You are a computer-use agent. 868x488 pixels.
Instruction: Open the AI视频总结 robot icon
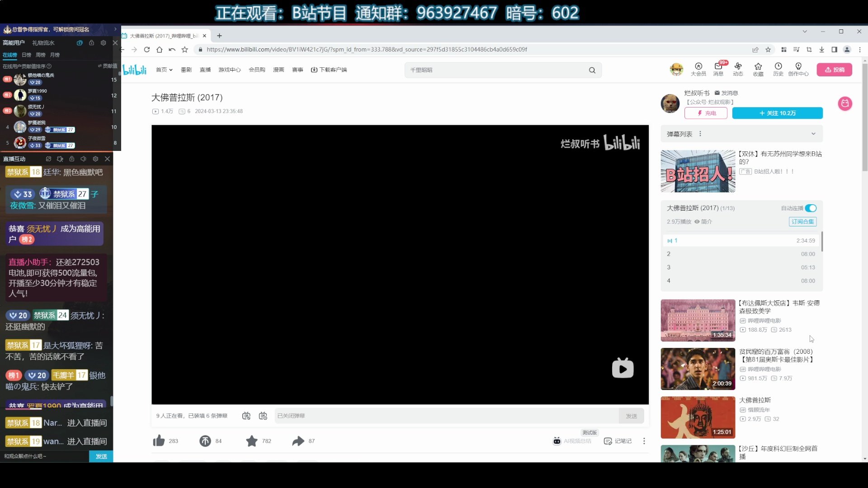coord(557,441)
